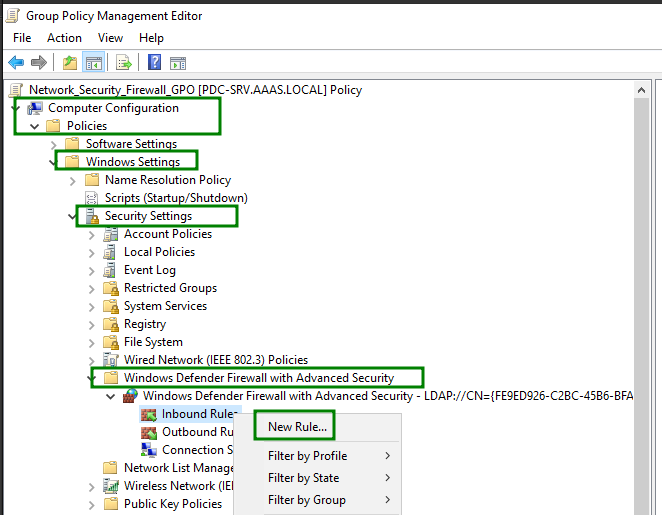The height and width of the screenshot is (515, 662).
Task: Expand the Public Key Policies chevron
Action: tap(92, 505)
